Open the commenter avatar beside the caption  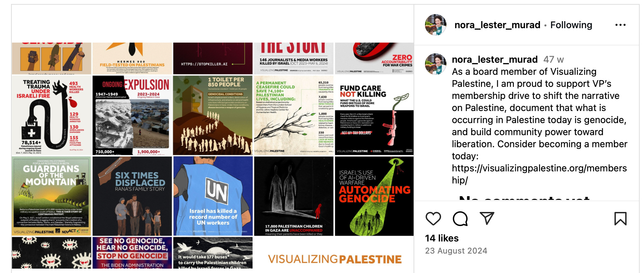(x=435, y=64)
